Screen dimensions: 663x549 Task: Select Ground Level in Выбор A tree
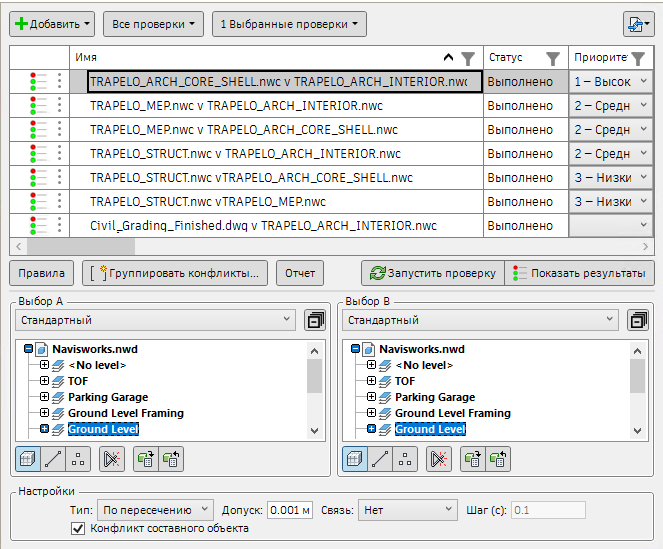(103, 429)
